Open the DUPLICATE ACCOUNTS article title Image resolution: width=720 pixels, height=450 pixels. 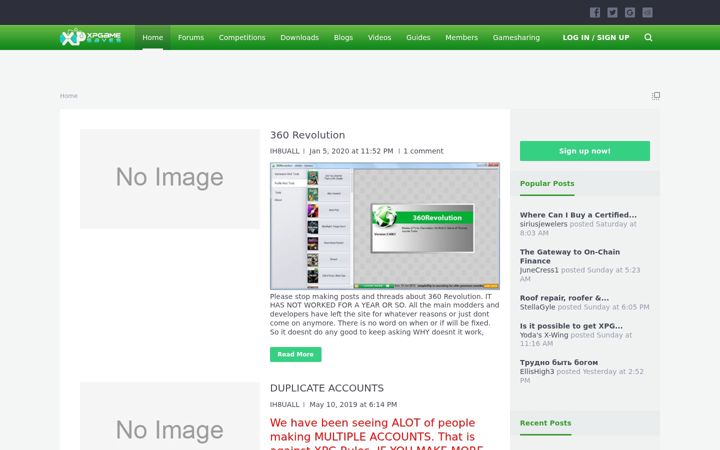[x=326, y=388]
